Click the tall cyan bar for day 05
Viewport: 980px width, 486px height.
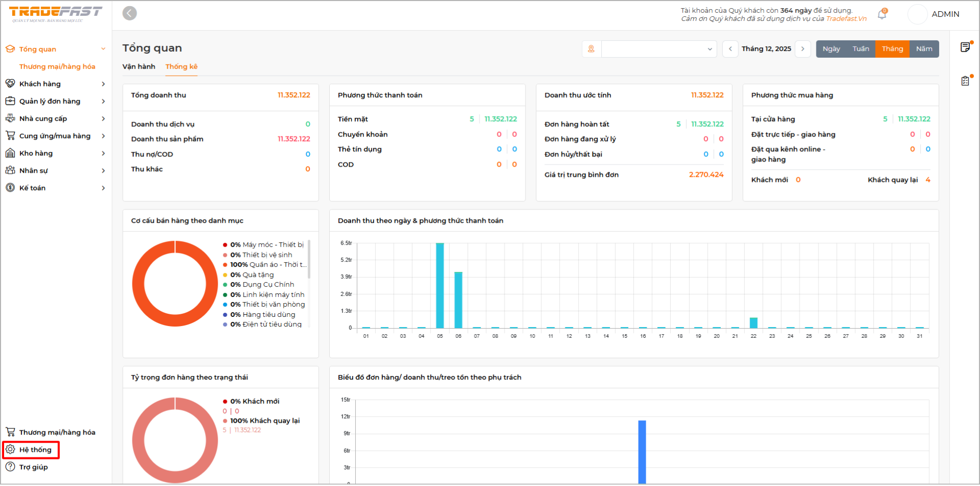[440, 285]
